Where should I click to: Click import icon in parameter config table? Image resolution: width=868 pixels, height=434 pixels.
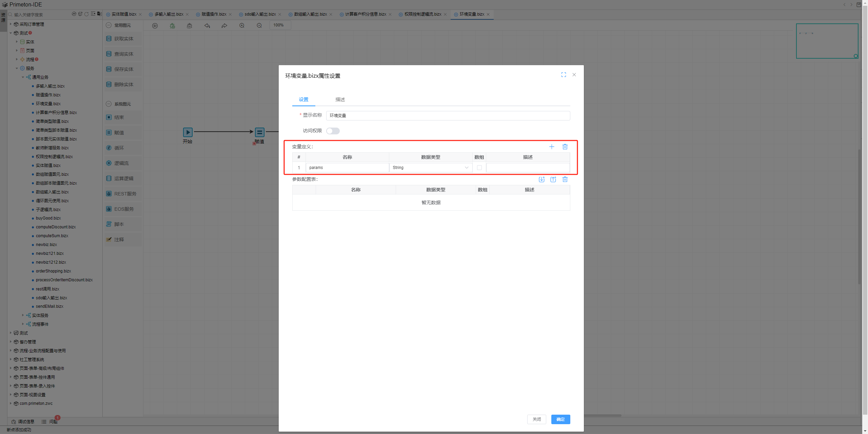(541, 180)
